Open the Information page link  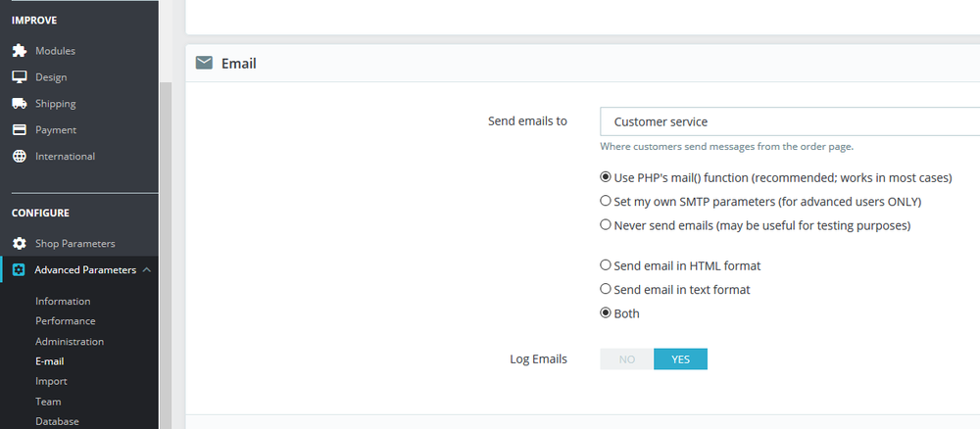[63, 302]
